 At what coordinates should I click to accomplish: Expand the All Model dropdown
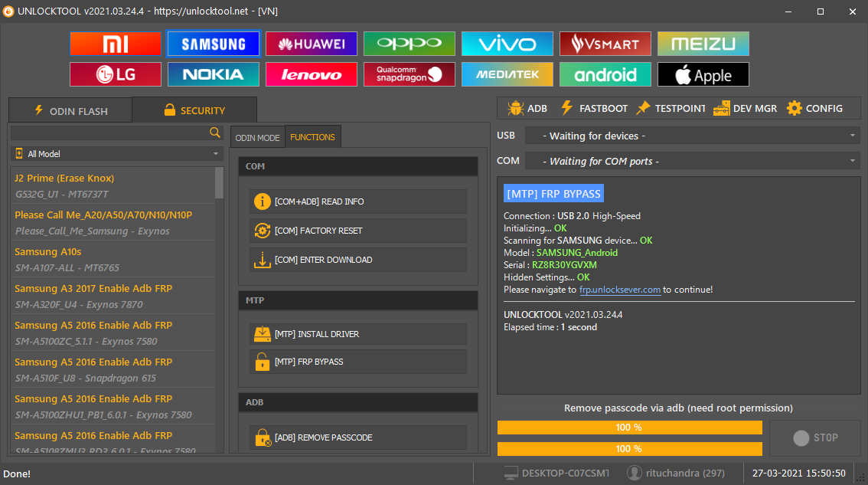tap(117, 153)
